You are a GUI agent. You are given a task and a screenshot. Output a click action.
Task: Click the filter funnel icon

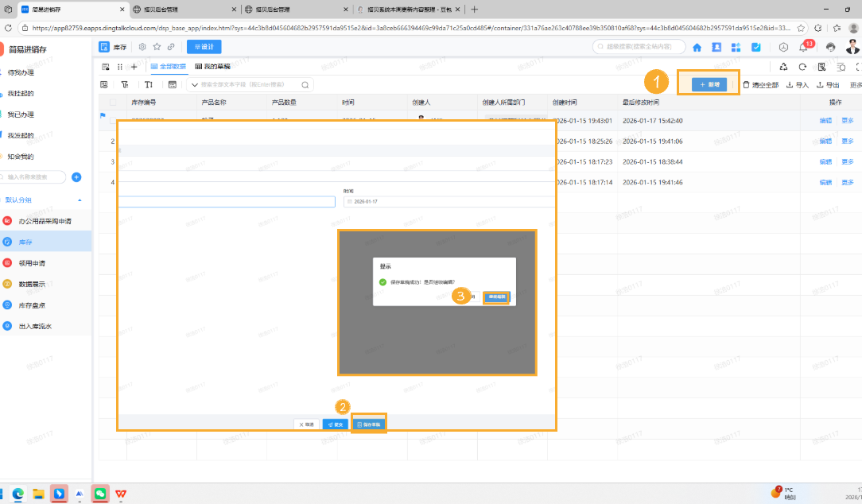(x=125, y=84)
